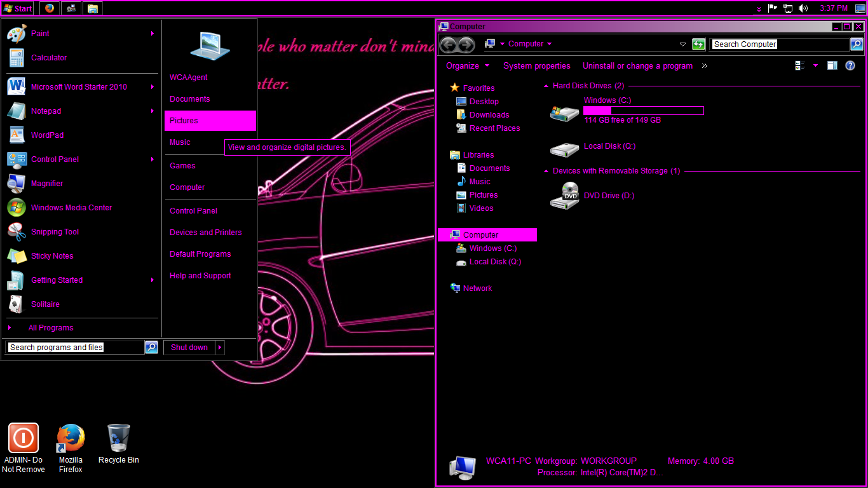This screenshot has width=868, height=488.
Task: Click the volume speaker tray icon
Action: point(803,8)
